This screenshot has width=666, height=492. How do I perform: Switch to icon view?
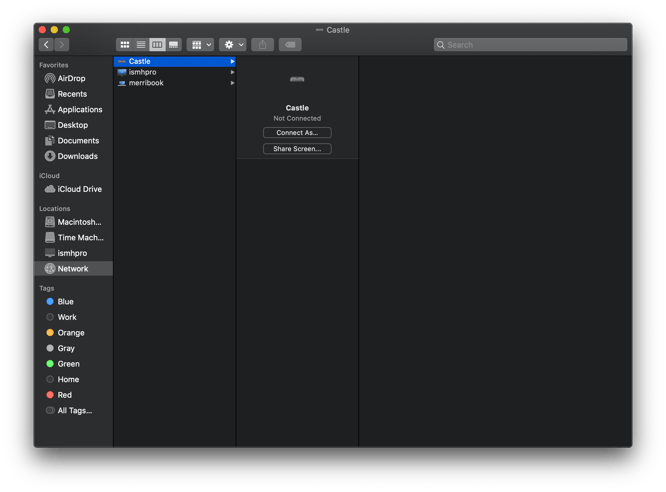pos(124,45)
